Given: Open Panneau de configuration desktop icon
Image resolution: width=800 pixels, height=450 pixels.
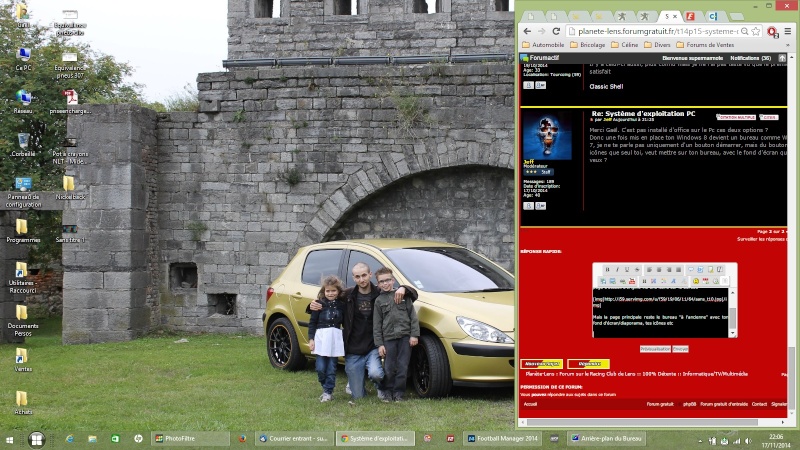Looking at the screenshot, I should click(x=23, y=192).
